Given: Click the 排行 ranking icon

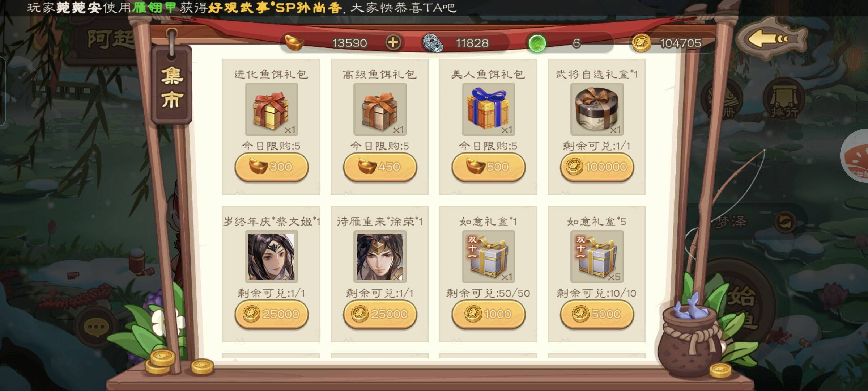Looking at the screenshot, I should (783, 99).
